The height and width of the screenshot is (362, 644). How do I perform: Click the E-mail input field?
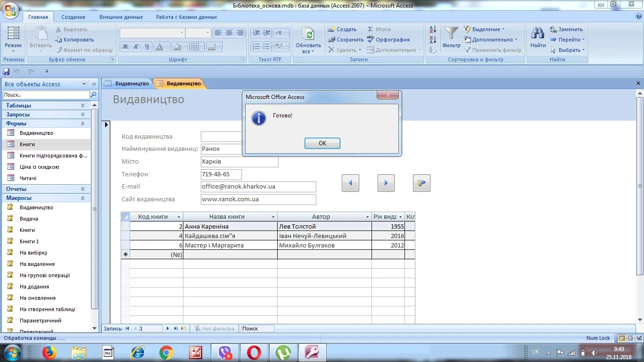coord(258,187)
